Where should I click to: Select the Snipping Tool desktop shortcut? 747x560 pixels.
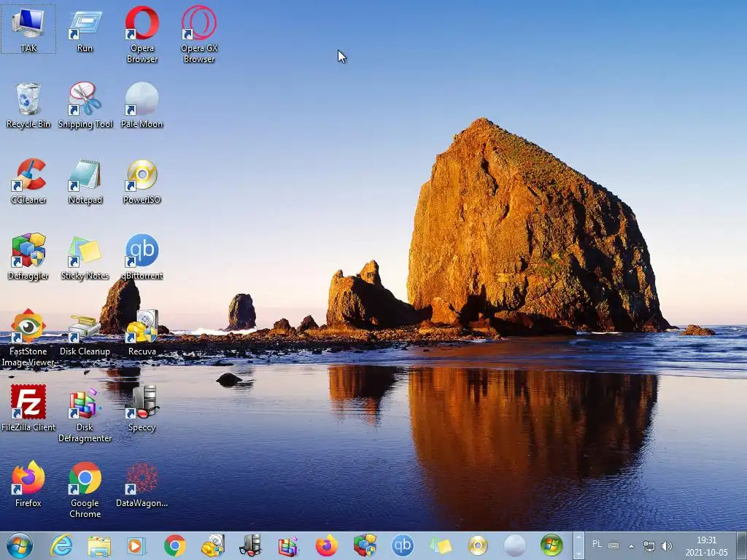(85, 105)
